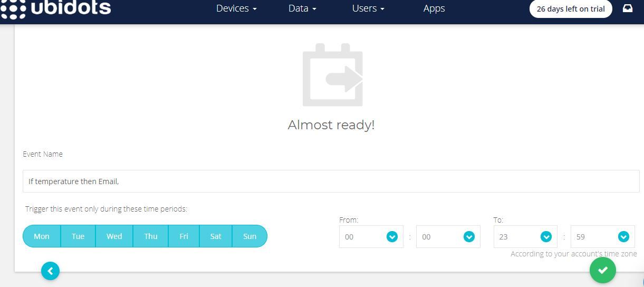Open the Data menu

tap(303, 8)
